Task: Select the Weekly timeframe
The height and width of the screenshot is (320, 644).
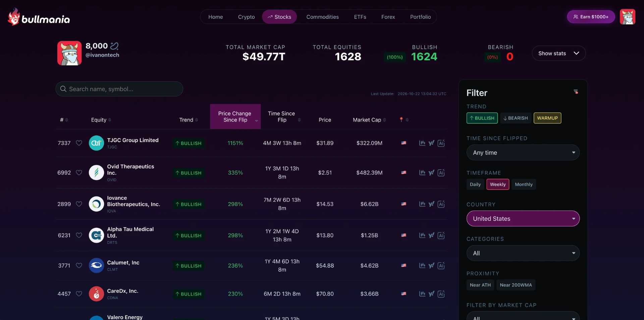Action: 498,184
